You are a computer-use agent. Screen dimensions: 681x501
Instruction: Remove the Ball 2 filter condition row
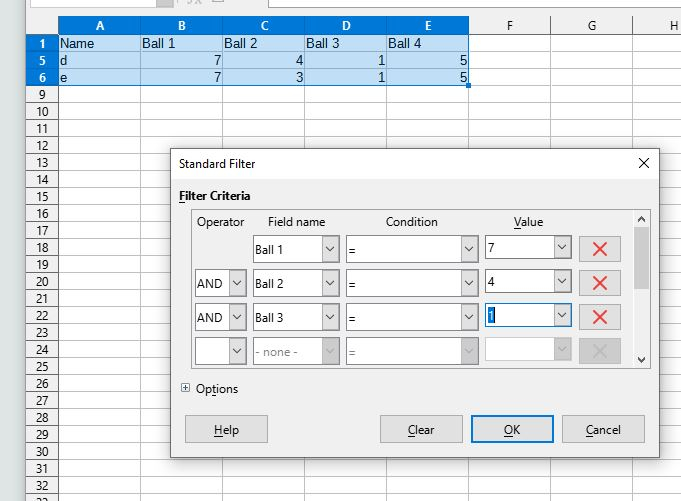click(x=599, y=284)
